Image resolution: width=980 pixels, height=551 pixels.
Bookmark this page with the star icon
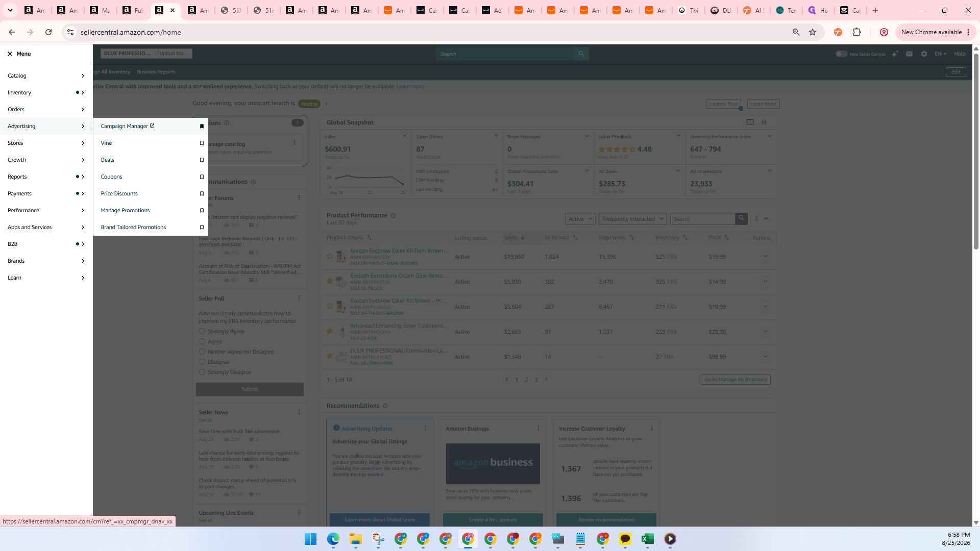(813, 32)
